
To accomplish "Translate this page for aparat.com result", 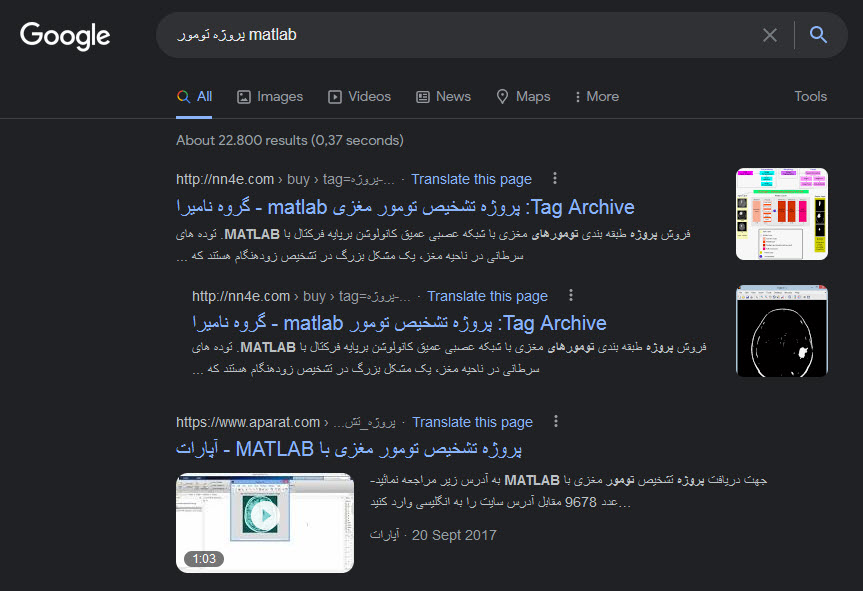I will 472,422.
